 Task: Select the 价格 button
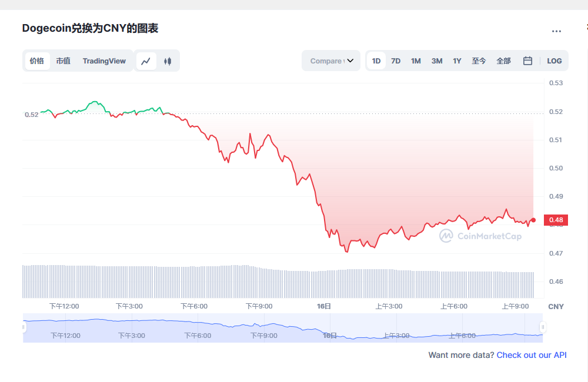tap(37, 61)
